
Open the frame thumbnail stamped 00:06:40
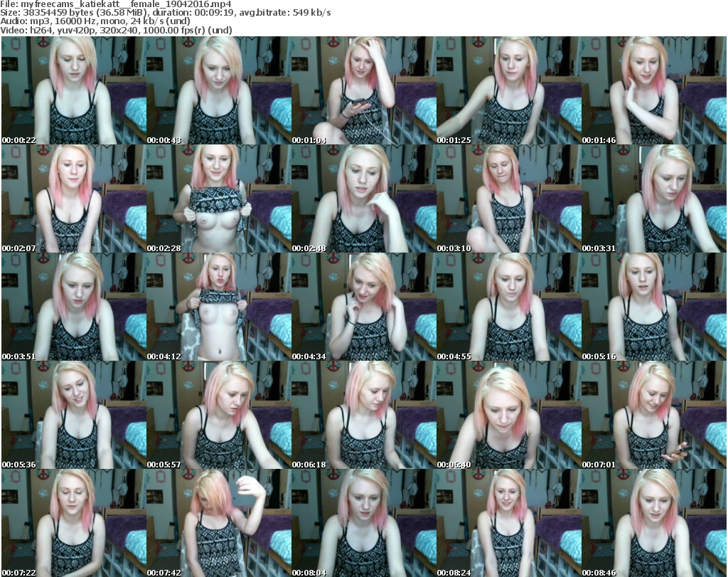point(508,415)
